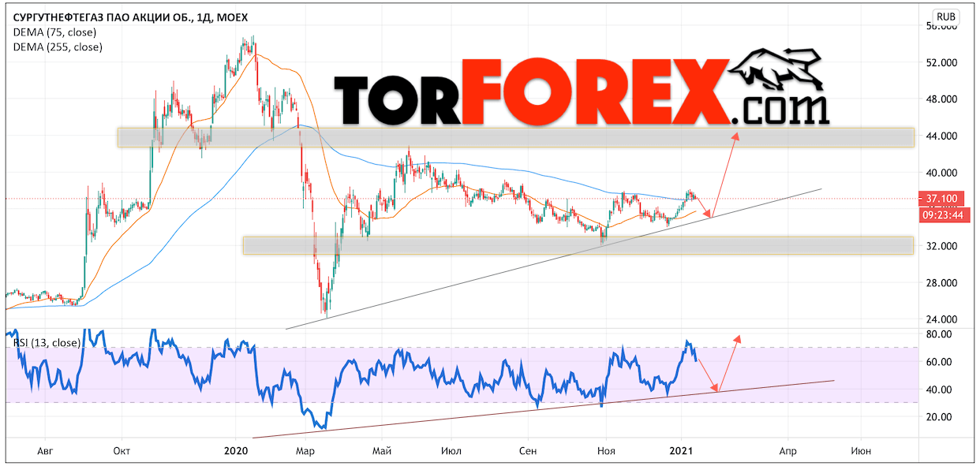Click the 2020 year label on time axis
This screenshot has width=980, height=466.
235,451
